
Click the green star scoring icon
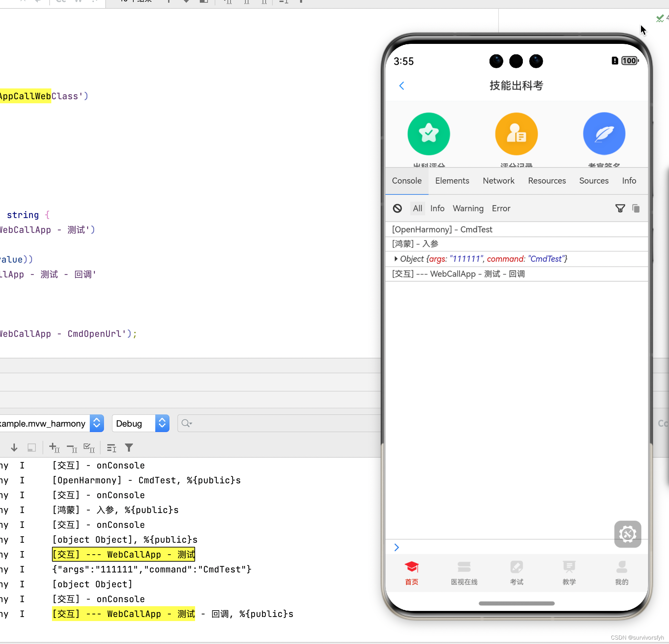[x=428, y=134]
